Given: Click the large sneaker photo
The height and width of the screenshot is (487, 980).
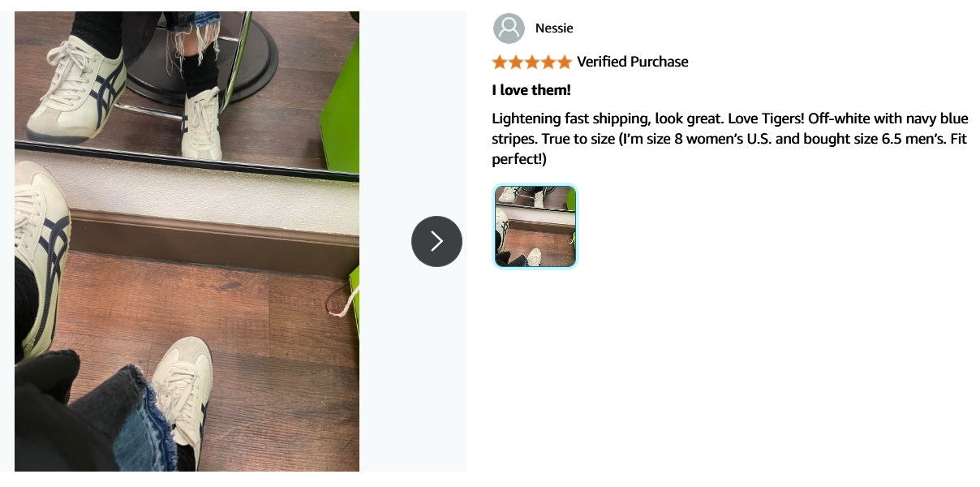Looking at the screenshot, I should click(x=187, y=241).
